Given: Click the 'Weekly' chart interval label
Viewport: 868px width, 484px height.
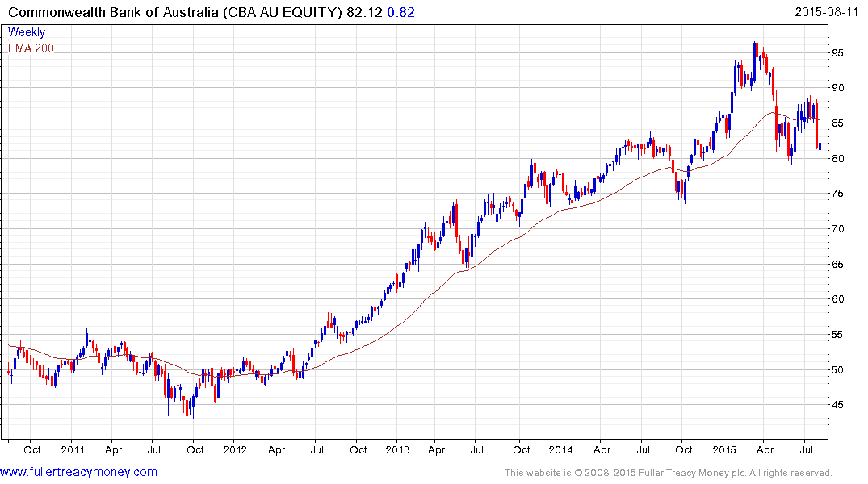Looking at the screenshot, I should tap(27, 32).
